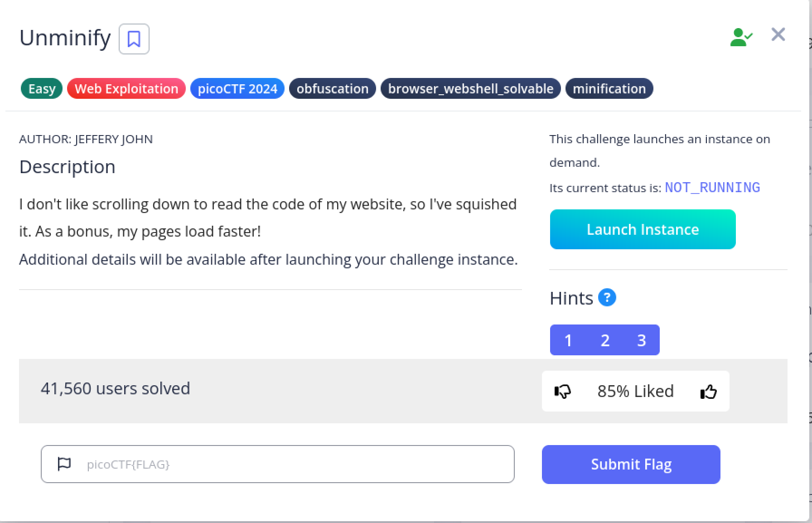Click the thumbs down dislike icon
Viewport: 812px width, 523px height.
[563, 391]
